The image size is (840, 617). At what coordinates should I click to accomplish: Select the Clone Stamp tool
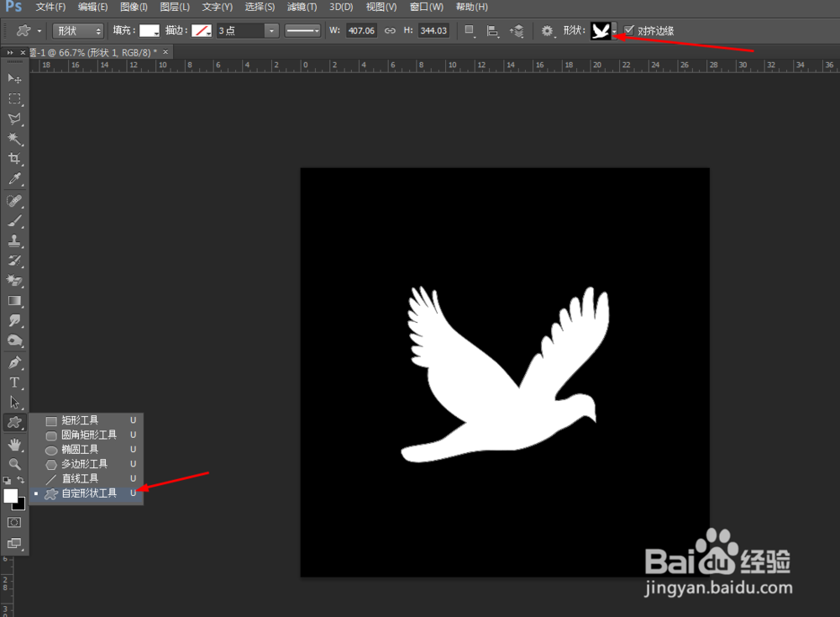click(14, 240)
